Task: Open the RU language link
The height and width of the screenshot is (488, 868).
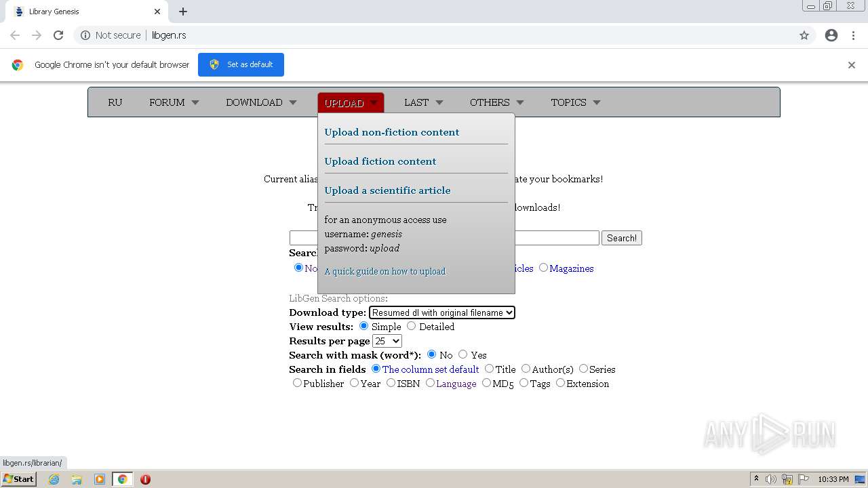Action: pos(115,102)
